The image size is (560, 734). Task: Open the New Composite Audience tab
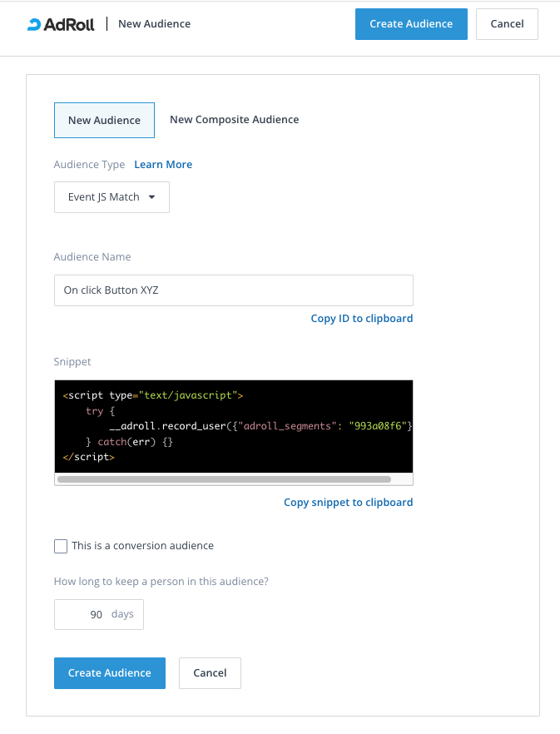coord(234,120)
